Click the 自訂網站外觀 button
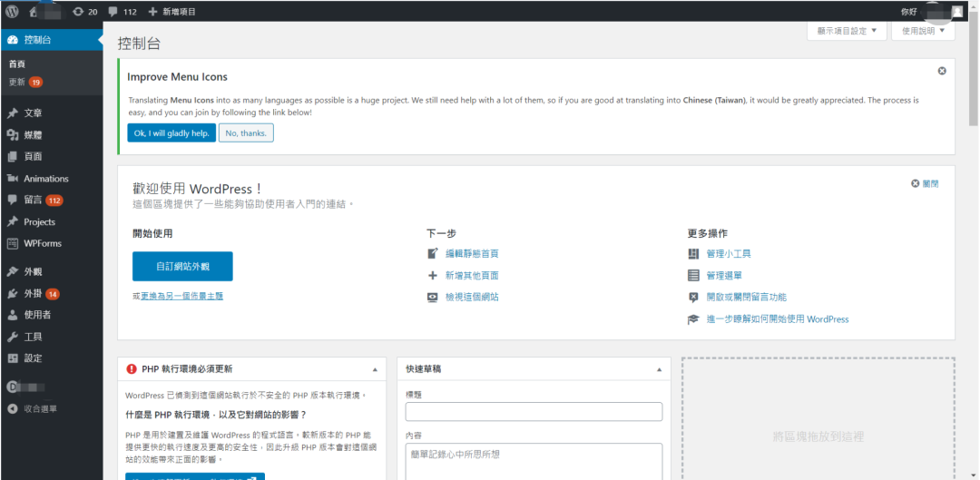Screen dimensions: 980x480 click(x=182, y=266)
